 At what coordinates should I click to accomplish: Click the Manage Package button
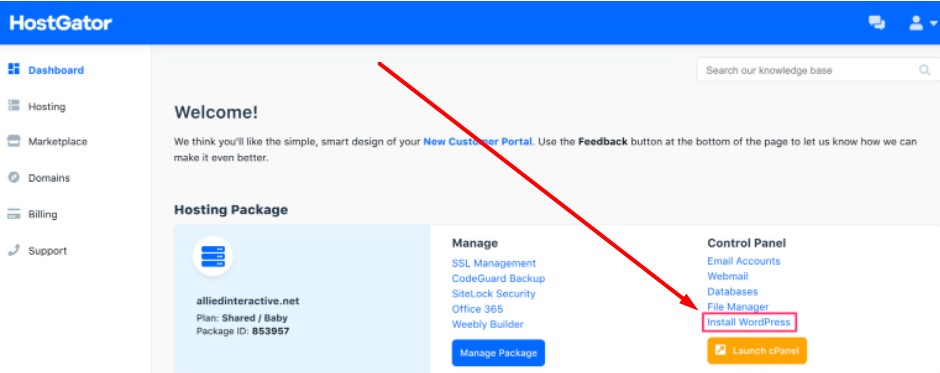[x=498, y=353]
